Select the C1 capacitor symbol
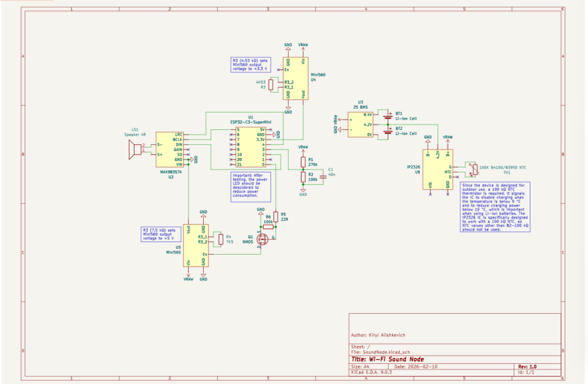This screenshot has height=384, width=588. click(322, 175)
